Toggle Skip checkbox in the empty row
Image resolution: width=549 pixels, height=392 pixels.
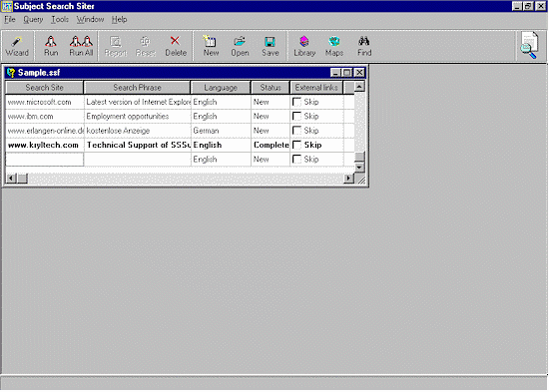[296, 160]
